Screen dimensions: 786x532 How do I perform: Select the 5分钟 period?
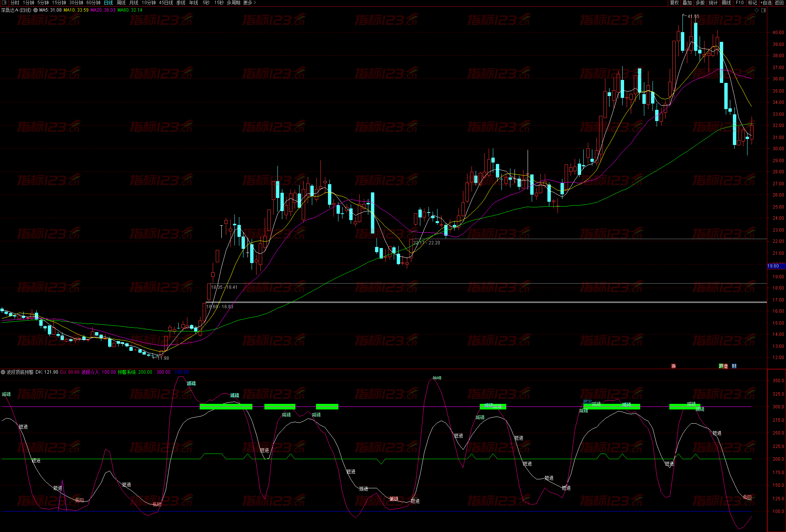click(x=43, y=3)
